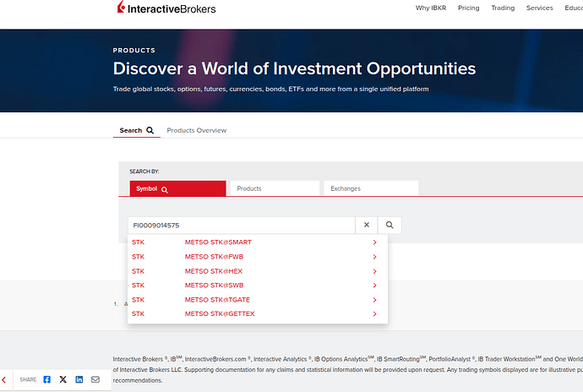Viewport: 583px width, 392px height.
Task: Open the Services menu
Action: point(540,8)
